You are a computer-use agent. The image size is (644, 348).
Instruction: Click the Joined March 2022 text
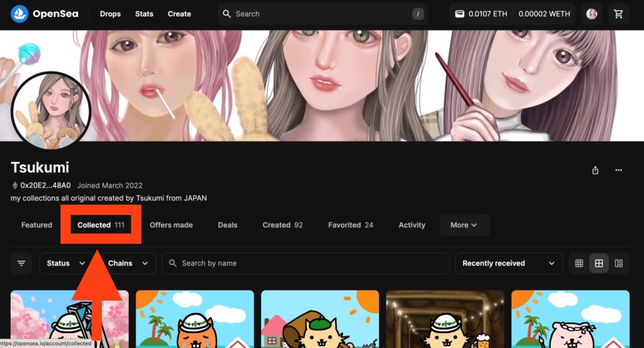click(x=109, y=185)
